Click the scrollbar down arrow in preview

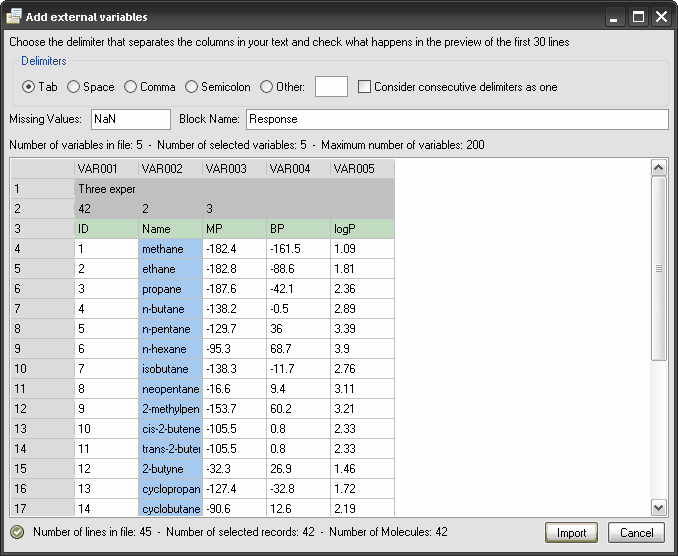point(659,508)
